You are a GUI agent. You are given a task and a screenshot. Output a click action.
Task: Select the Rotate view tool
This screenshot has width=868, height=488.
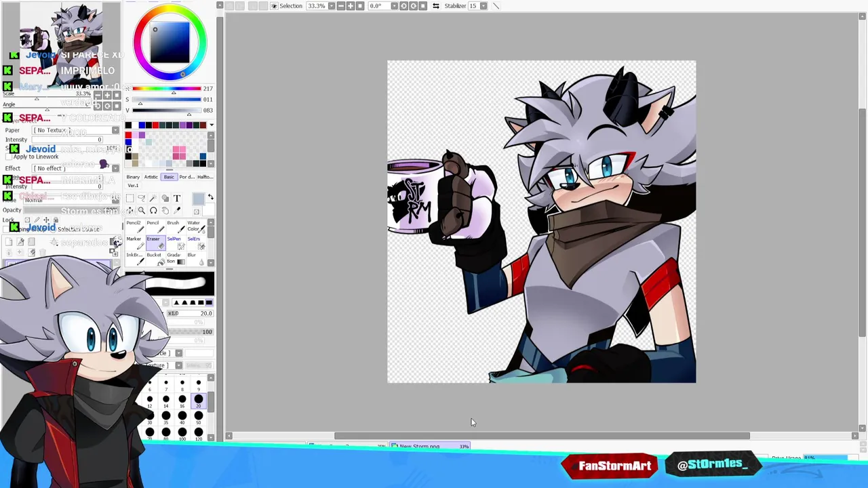pyautogui.click(x=153, y=211)
